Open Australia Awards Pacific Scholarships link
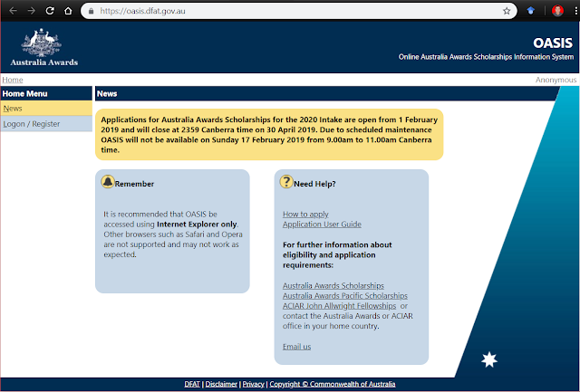The width and height of the screenshot is (580, 392). (345, 295)
